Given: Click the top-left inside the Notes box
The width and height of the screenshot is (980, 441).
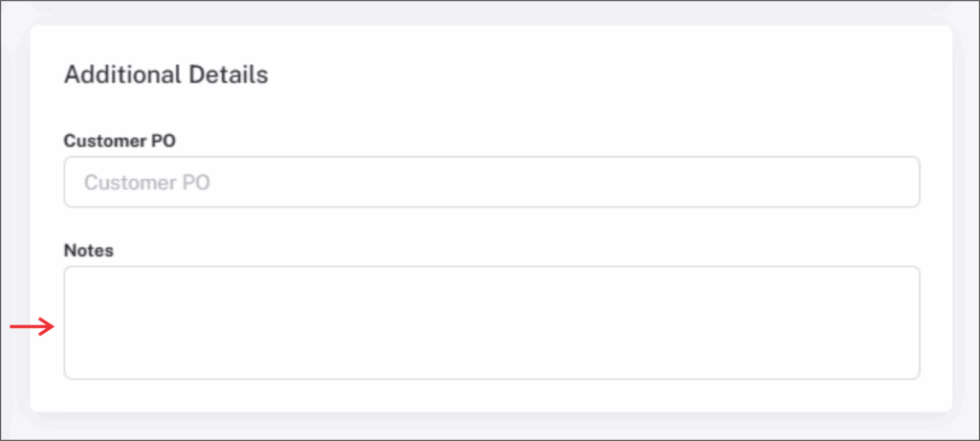Looking at the screenshot, I should 78,280.
